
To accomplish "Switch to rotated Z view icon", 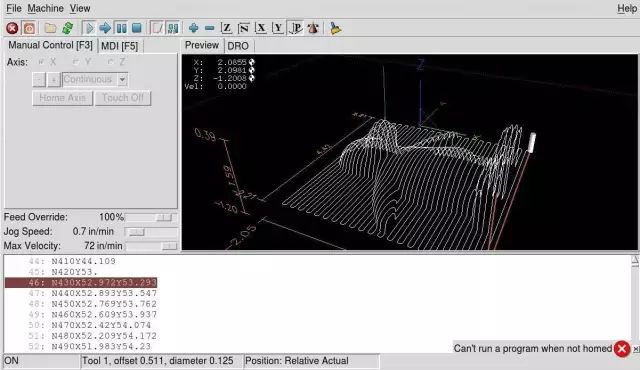I will pos(244,28).
